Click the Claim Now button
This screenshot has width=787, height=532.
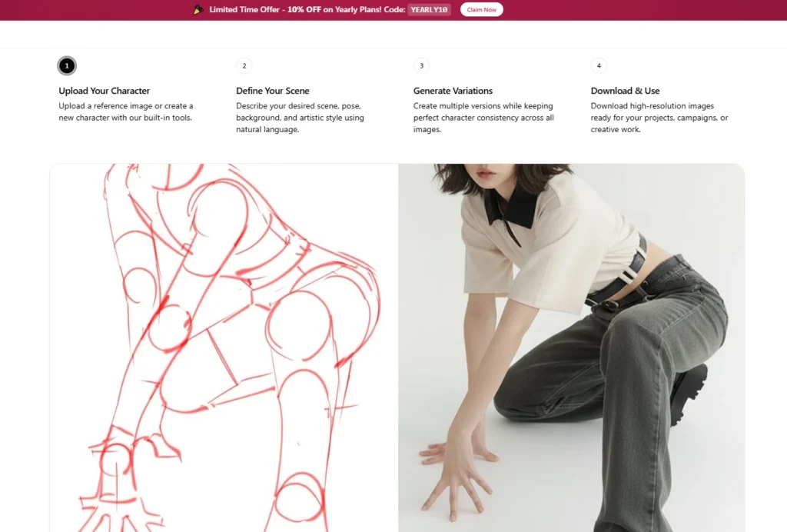481,9
